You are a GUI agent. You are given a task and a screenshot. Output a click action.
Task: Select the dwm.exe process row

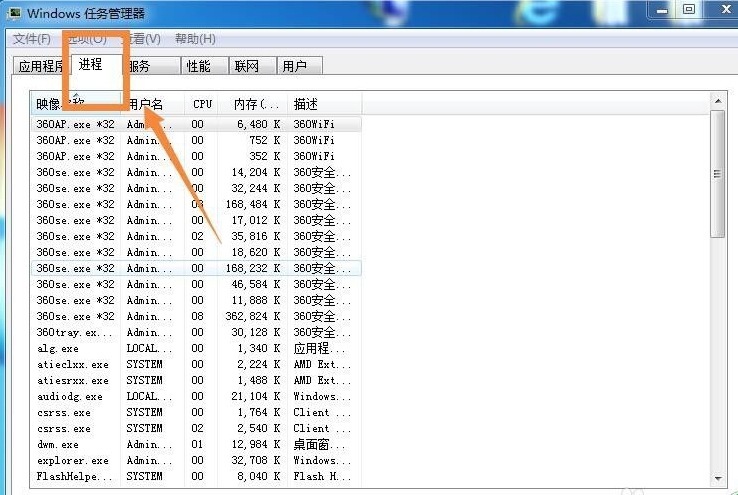click(58, 445)
